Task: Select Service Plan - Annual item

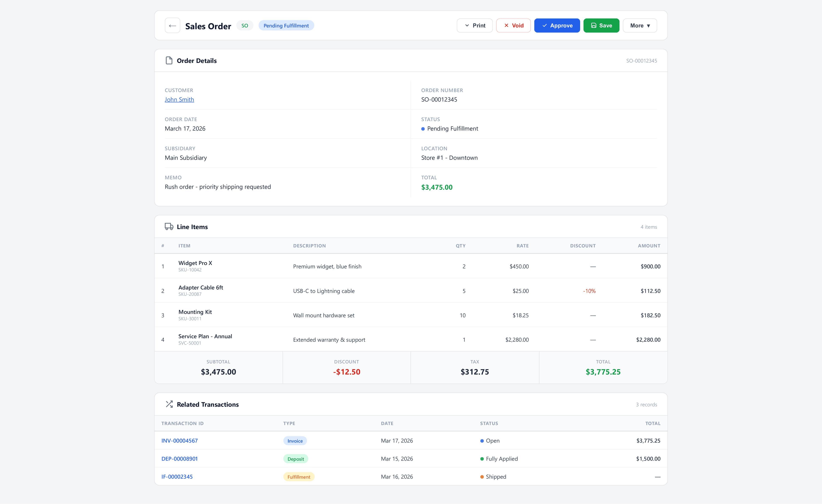Action: point(205,336)
